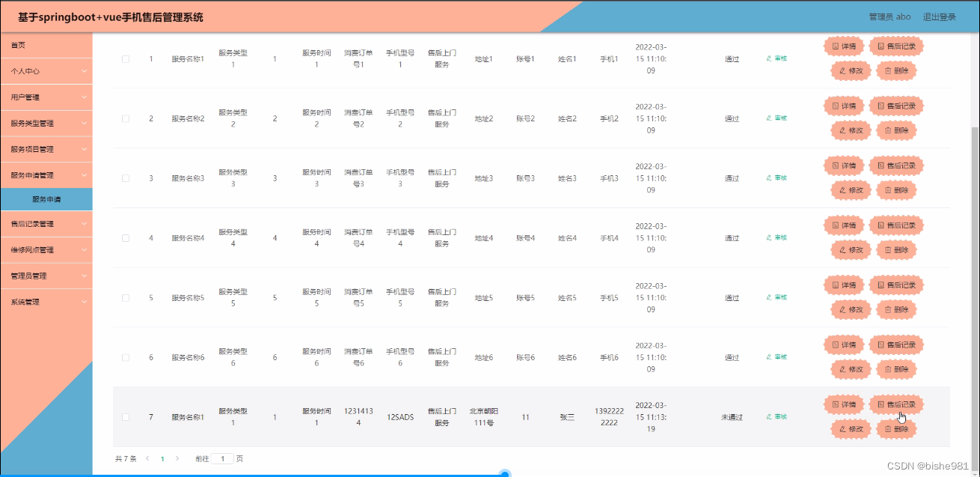
Task: Click the 前往 page number input
Action: point(222,458)
